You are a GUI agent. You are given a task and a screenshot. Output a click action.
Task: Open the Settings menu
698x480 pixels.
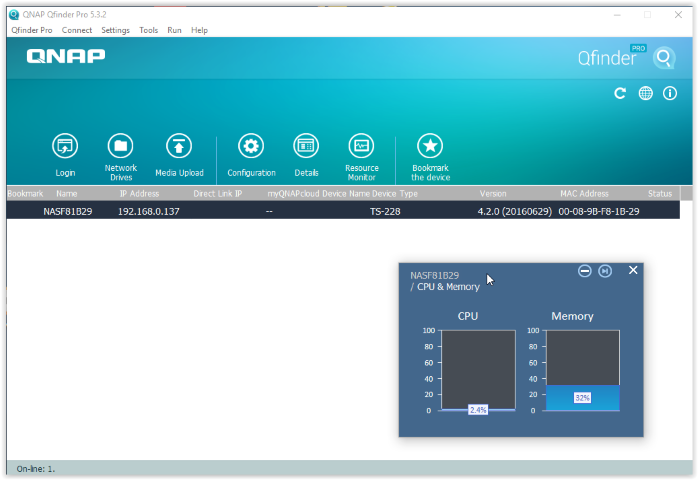[x=115, y=30]
